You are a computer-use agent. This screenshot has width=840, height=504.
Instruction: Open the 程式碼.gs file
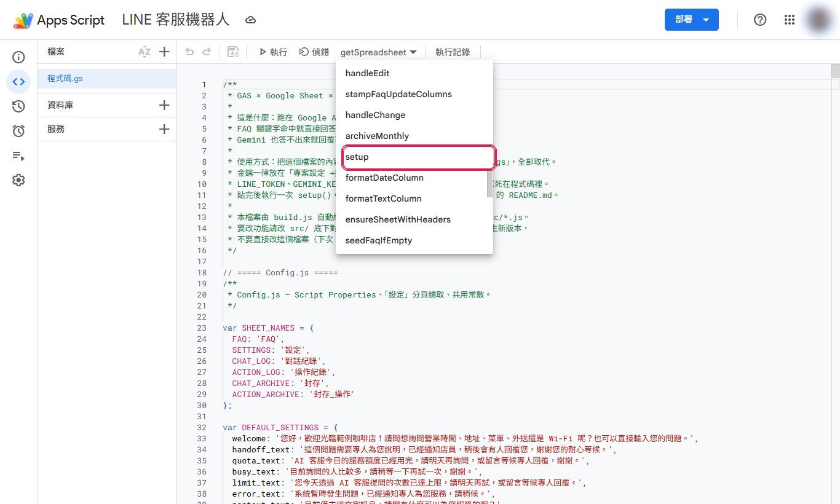coord(106,78)
